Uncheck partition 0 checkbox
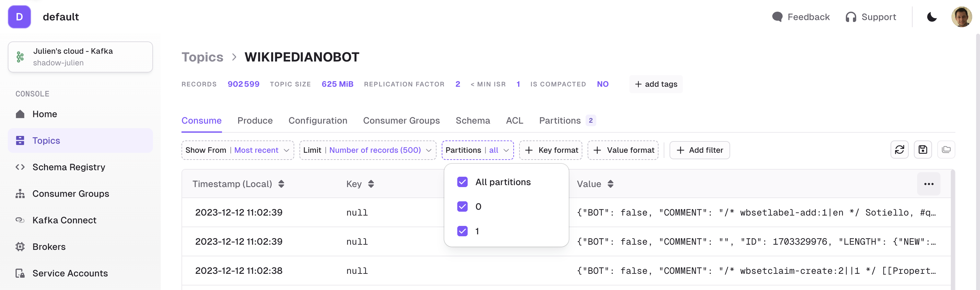Image resolution: width=980 pixels, height=290 pixels. click(462, 206)
